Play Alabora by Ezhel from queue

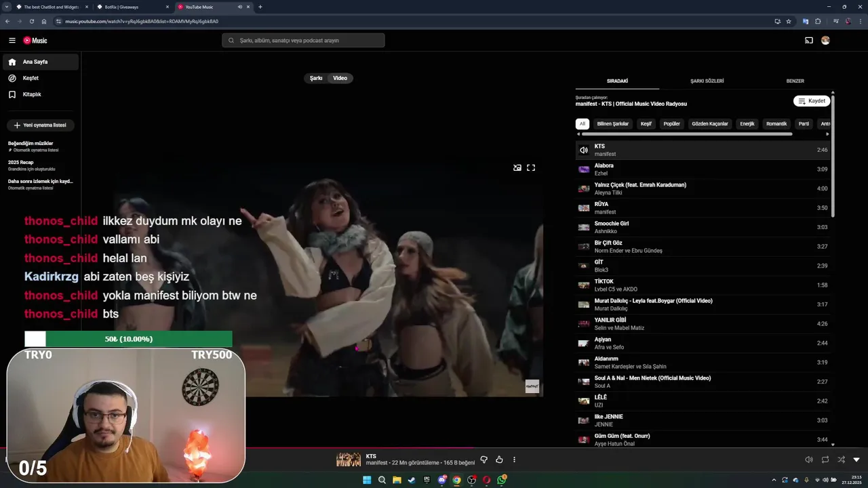coord(702,169)
